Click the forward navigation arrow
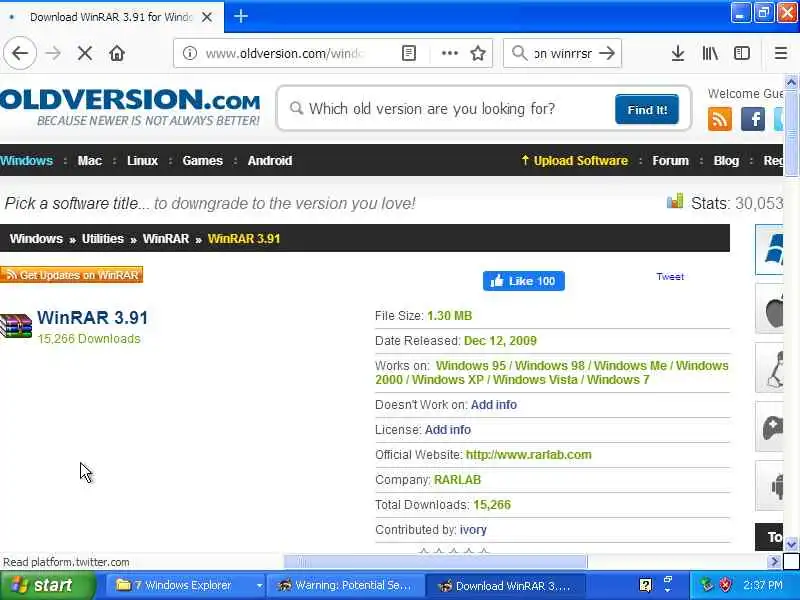 click(x=53, y=53)
